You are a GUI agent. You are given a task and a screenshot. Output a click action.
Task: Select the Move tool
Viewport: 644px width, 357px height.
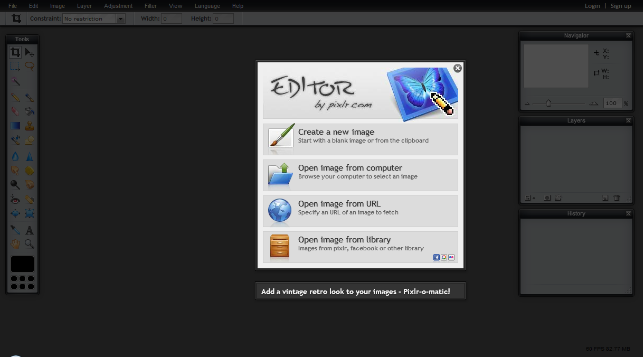click(x=30, y=52)
